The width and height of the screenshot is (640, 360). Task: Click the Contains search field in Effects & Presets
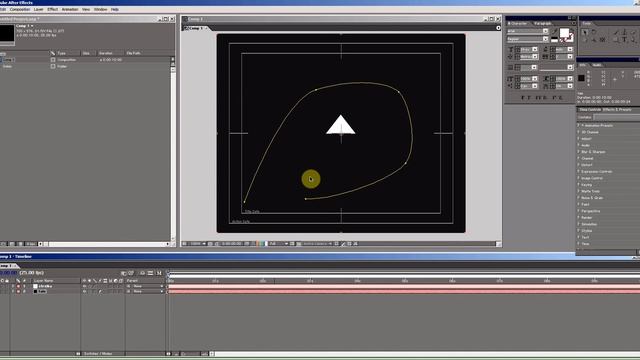pos(617,117)
